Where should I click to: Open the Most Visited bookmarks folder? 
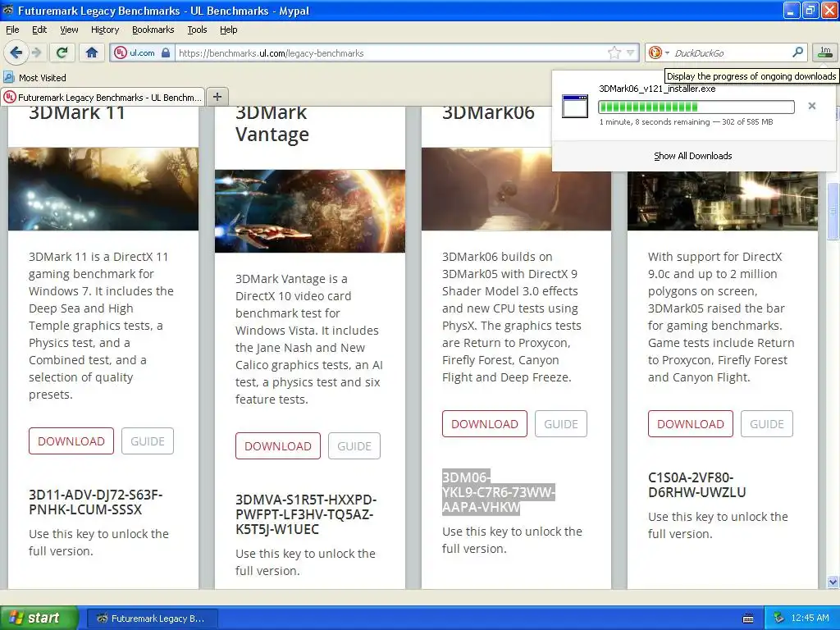[x=35, y=78]
